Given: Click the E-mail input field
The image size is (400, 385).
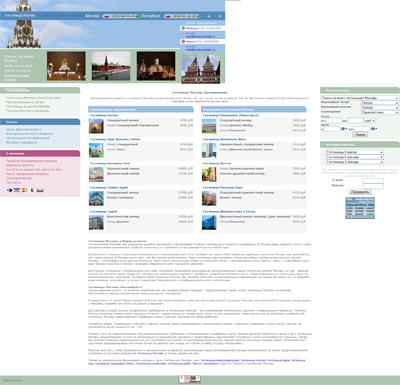Looking at the screenshot, I should pos(373,180).
